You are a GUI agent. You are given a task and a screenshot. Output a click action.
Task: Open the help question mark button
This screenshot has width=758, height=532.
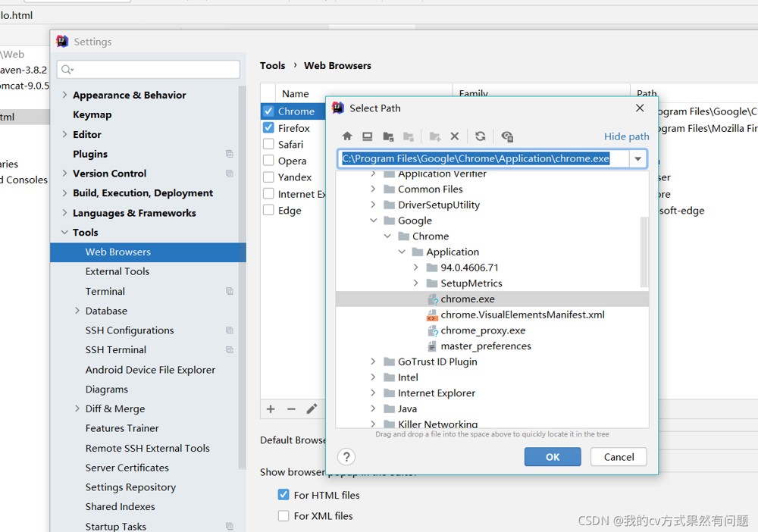346,457
